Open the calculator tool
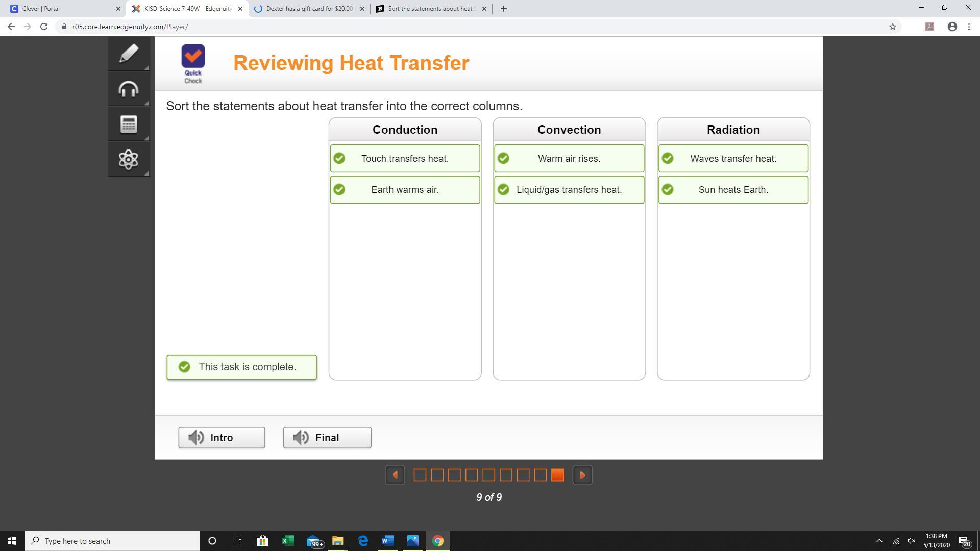Image resolution: width=980 pixels, height=551 pixels. (129, 124)
